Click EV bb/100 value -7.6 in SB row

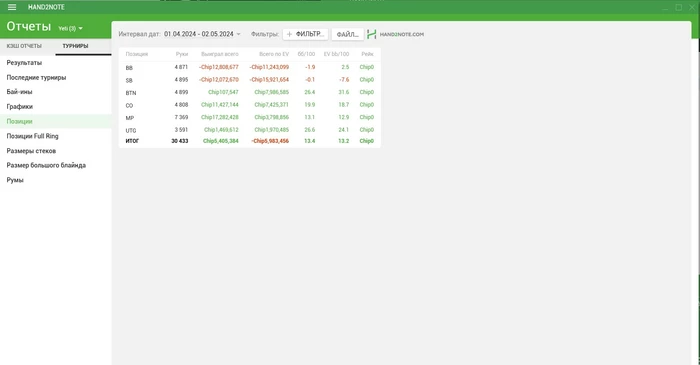click(344, 80)
